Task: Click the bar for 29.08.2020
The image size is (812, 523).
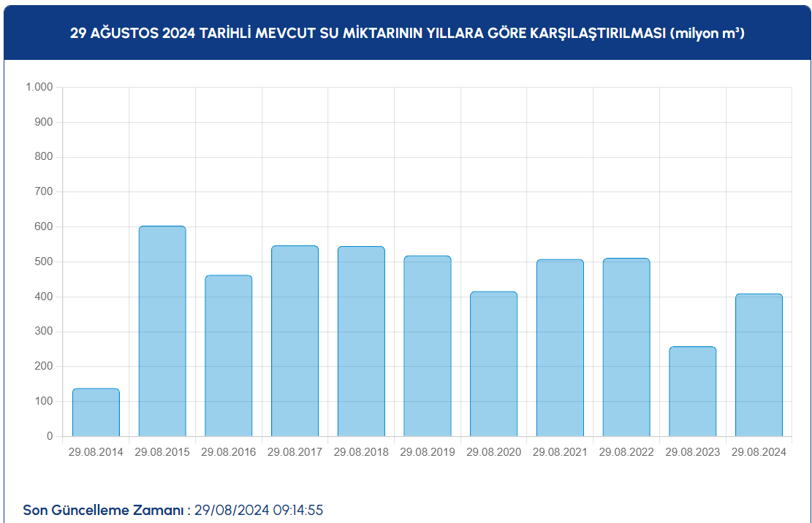Action: point(493,364)
